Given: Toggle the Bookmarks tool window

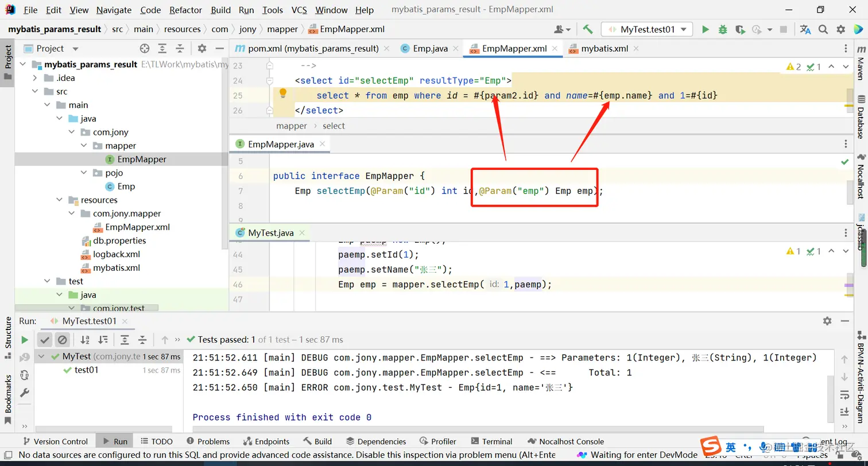Looking at the screenshot, I should pyautogui.click(x=8, y=399).
